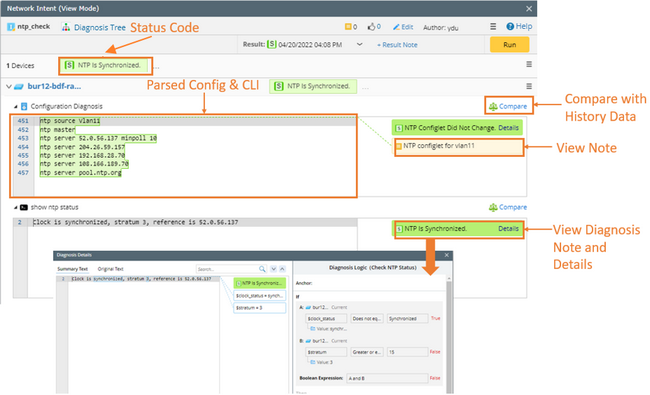Click Edit with the pencil icon
The height and width of the screenshot is (395, 650).
tap(403, 27)
